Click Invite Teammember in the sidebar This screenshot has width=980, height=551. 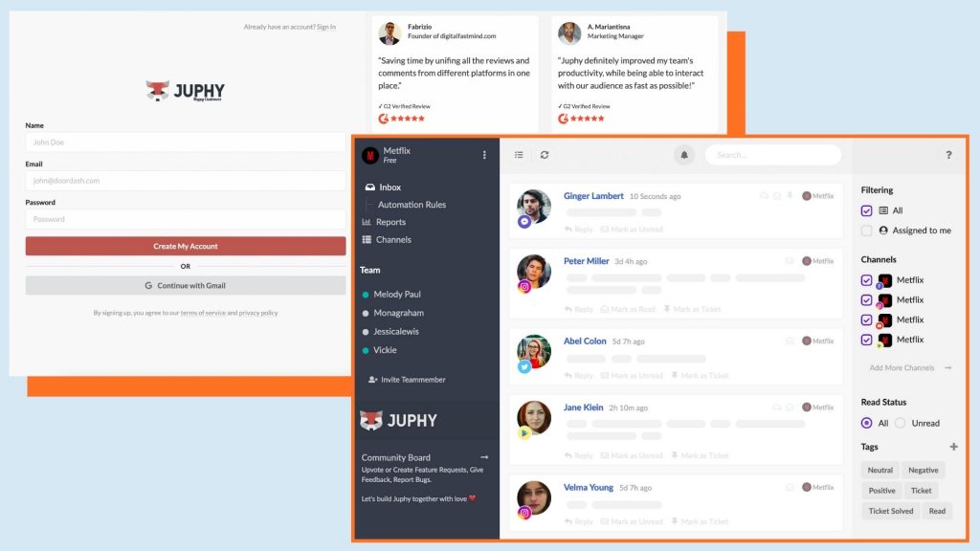coord(407,380)
